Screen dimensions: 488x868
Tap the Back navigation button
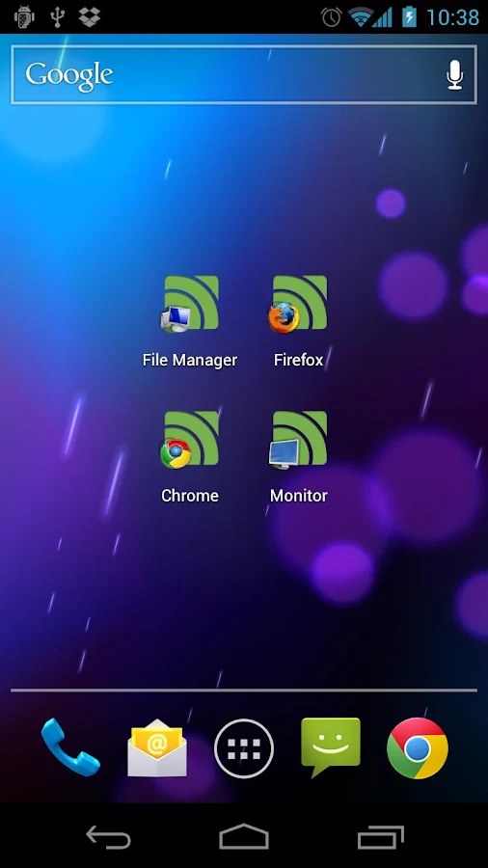point(108,837)
